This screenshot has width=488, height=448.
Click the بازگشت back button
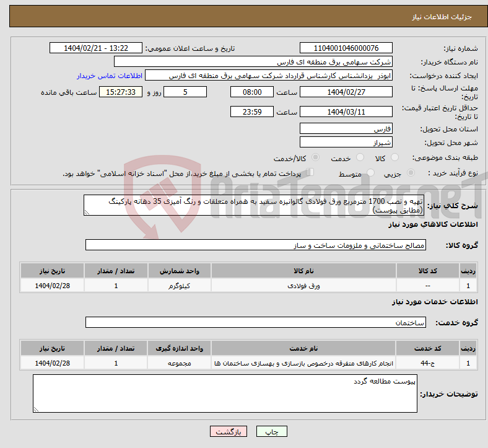[229, 431]
